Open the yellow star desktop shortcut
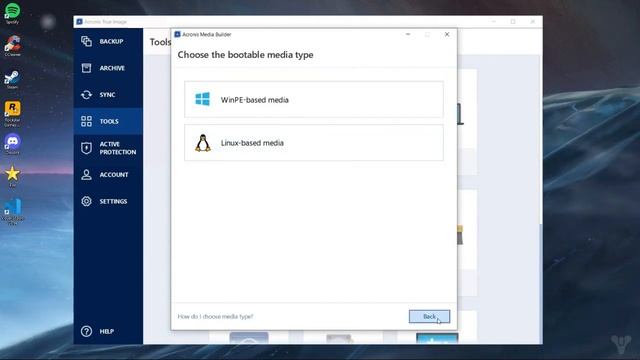Viewport: 640px width, 360px height. (12, 176)
